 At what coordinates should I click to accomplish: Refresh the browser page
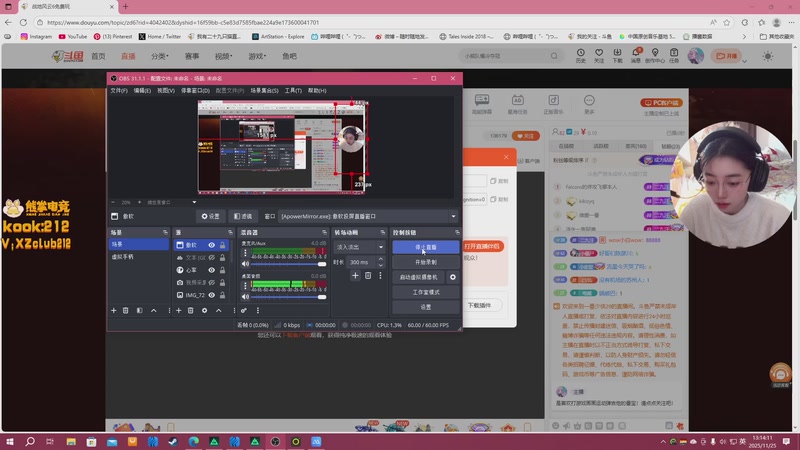pos(23,22)
